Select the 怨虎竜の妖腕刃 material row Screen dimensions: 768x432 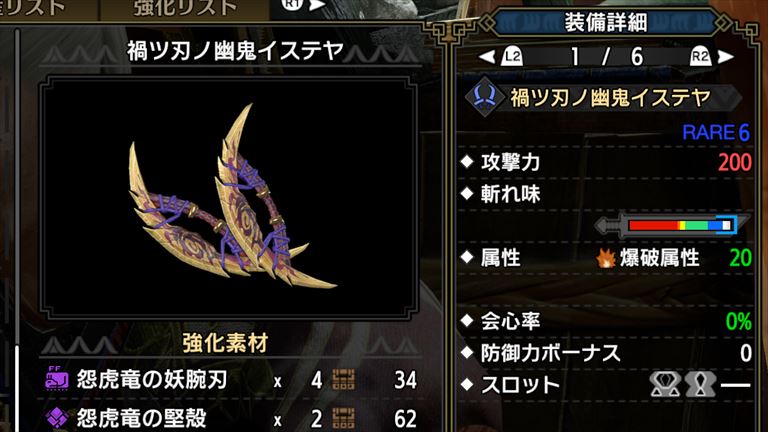231,380
